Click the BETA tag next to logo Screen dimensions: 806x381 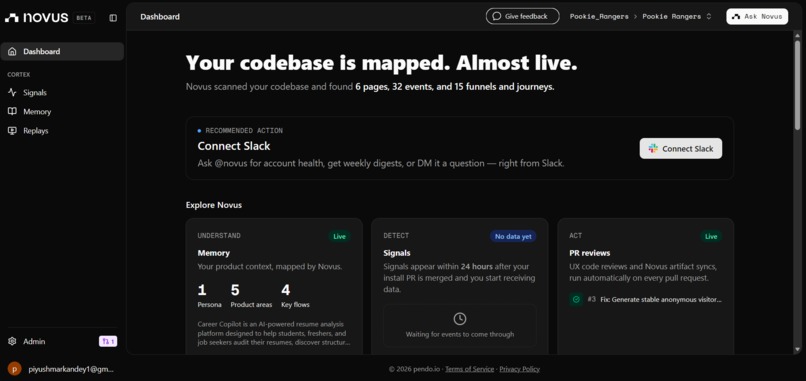[x=84, y=17]
